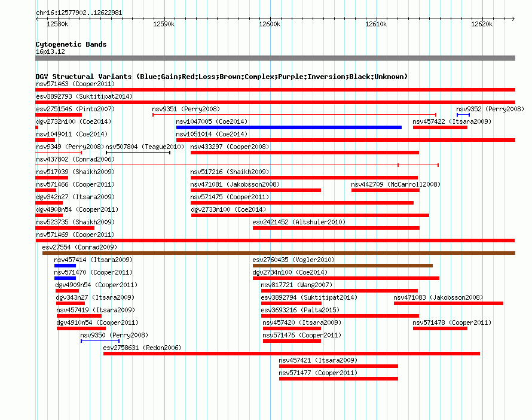This screenshot has height=420, width=532.
Task: Click nsv442709 (McCarroll2008) label
Action: coord(396,184)
